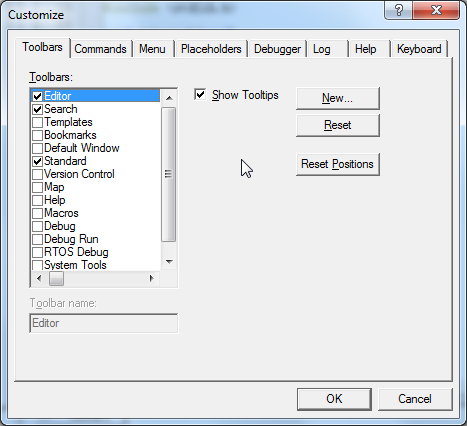The height and width of the screenshot is (426, 467).
Task: Enable the Macros toolbar checkbox
Action: (x=37, y=213)
